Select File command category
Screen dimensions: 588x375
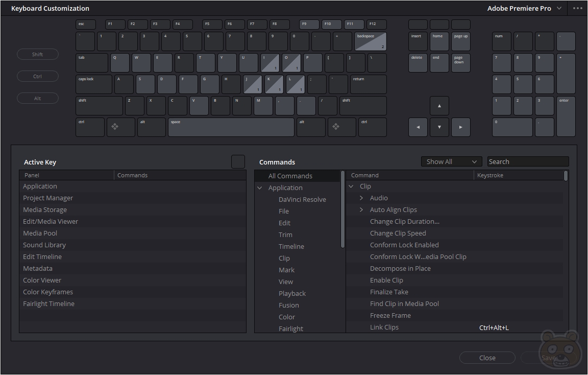(283, 212)
